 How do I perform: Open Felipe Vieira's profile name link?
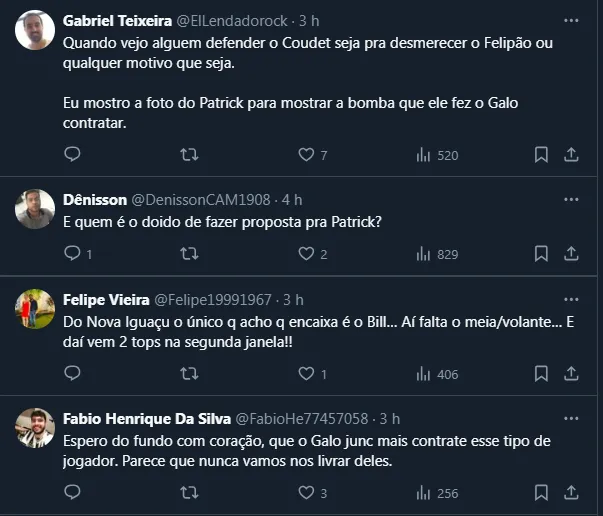[x=104, y=299]
